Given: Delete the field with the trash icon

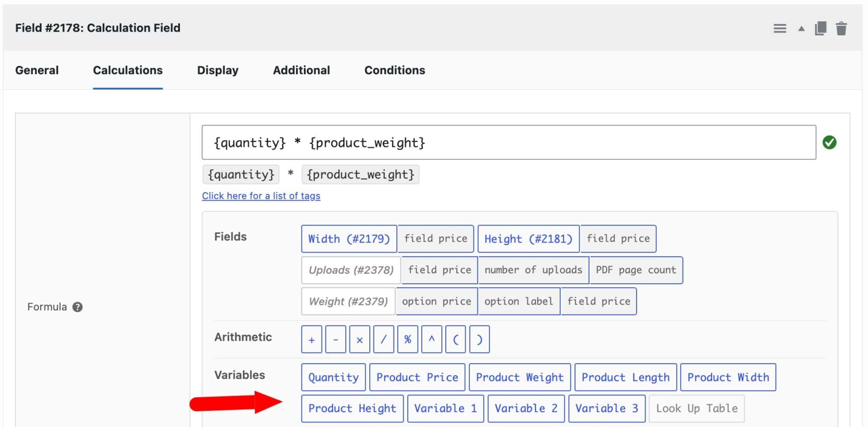Looking at the screenshot, I should [841, 28].
